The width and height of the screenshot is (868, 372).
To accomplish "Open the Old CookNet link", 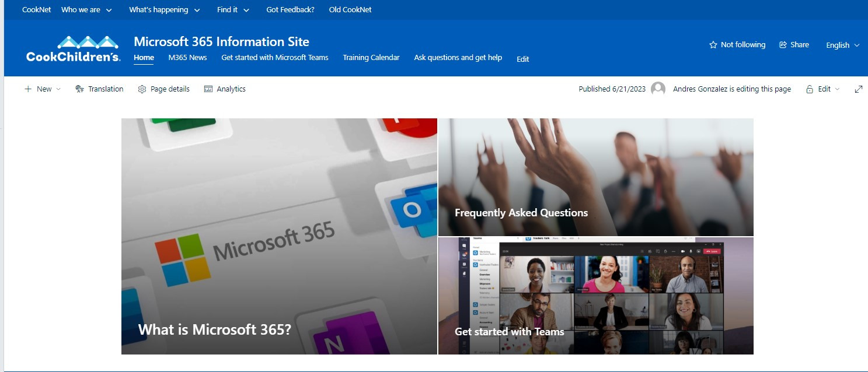I will click(x=350, y=10).
